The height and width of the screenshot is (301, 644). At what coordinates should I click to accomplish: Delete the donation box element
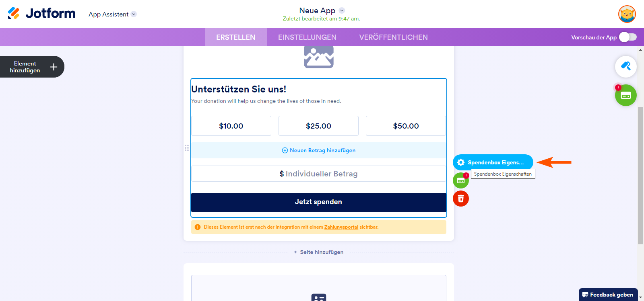click(460, 199)
